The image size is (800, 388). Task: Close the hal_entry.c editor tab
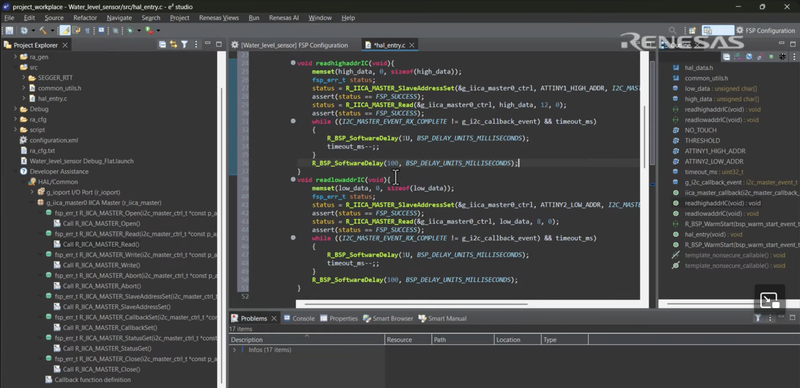(x=411, y=45)
